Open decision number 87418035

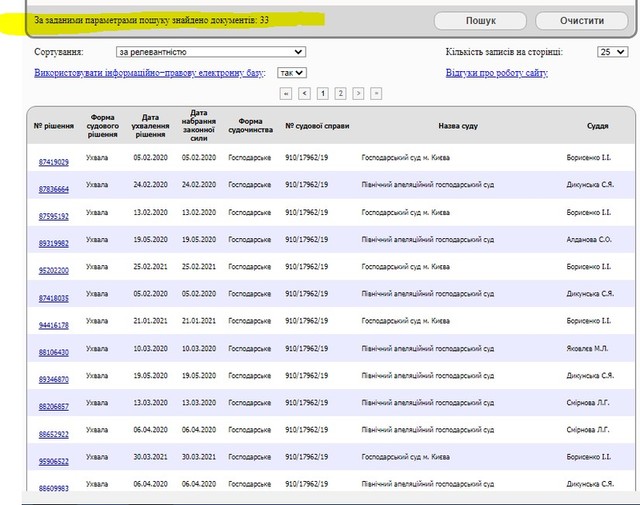[x=53, y=298]
